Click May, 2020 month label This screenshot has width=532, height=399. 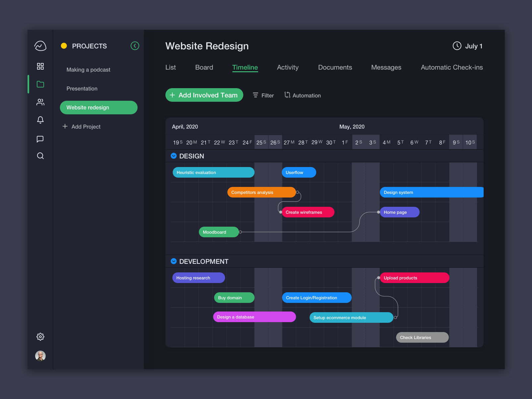pos(352,127)
